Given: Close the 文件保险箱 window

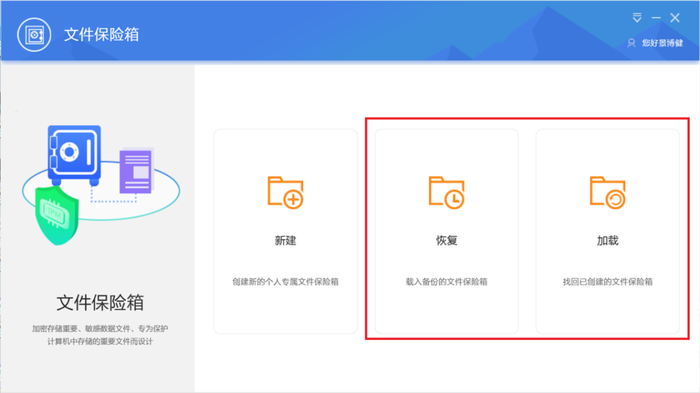Looking at the screenshot, I should click(x=675, y=17).
